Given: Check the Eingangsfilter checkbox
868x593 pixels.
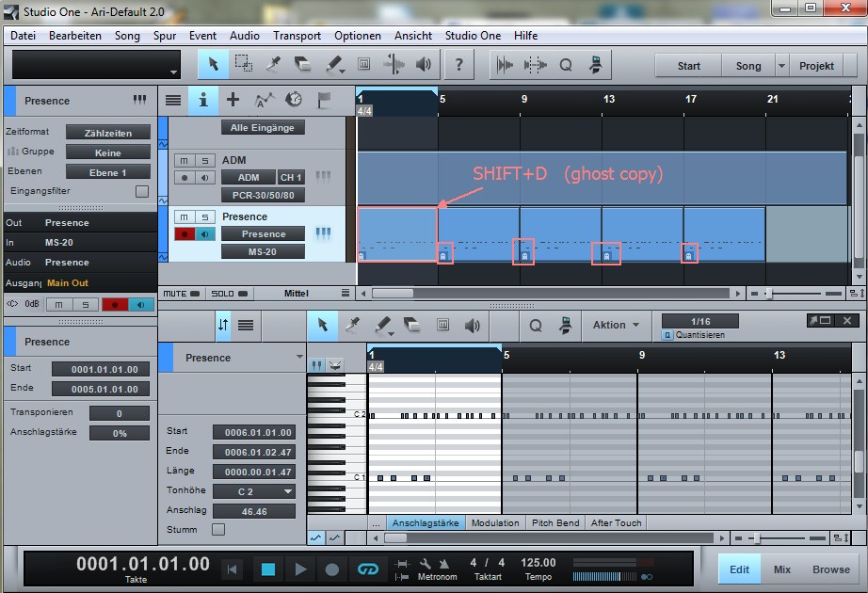Looking at the screenshot, I should click(142, 191).
